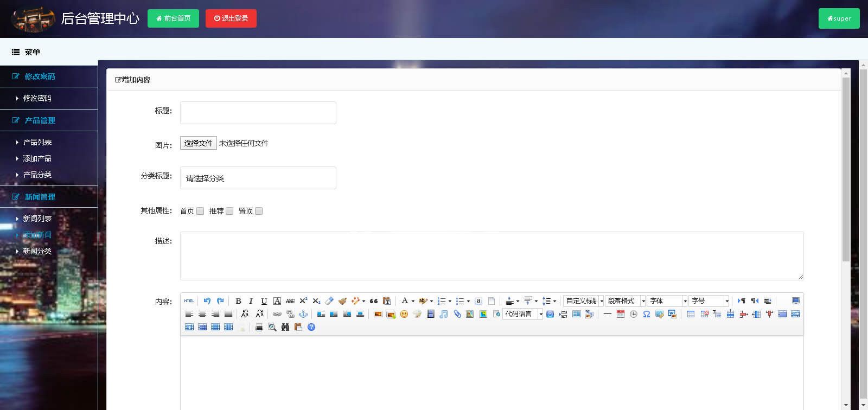Open 产品列表 in the sidebar menu
Image resolution: width=868 pixels, height=410 pixels.
click(x=37, y=142)
